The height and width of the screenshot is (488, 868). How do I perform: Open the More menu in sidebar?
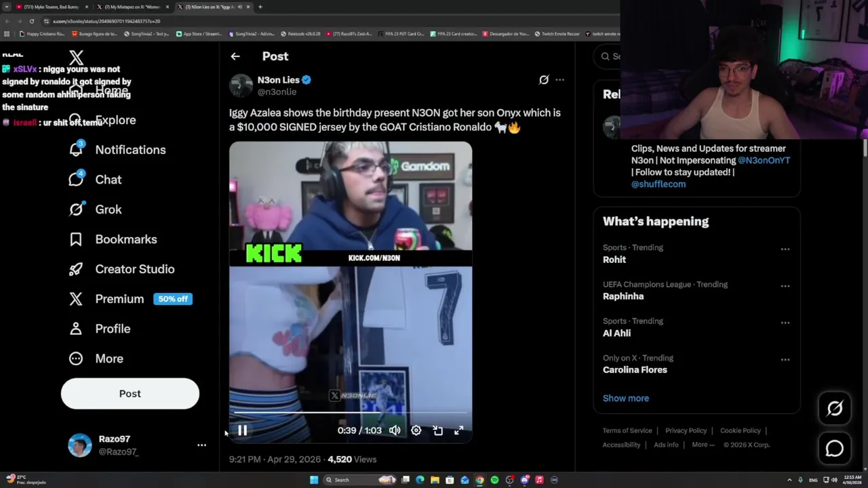96,359
